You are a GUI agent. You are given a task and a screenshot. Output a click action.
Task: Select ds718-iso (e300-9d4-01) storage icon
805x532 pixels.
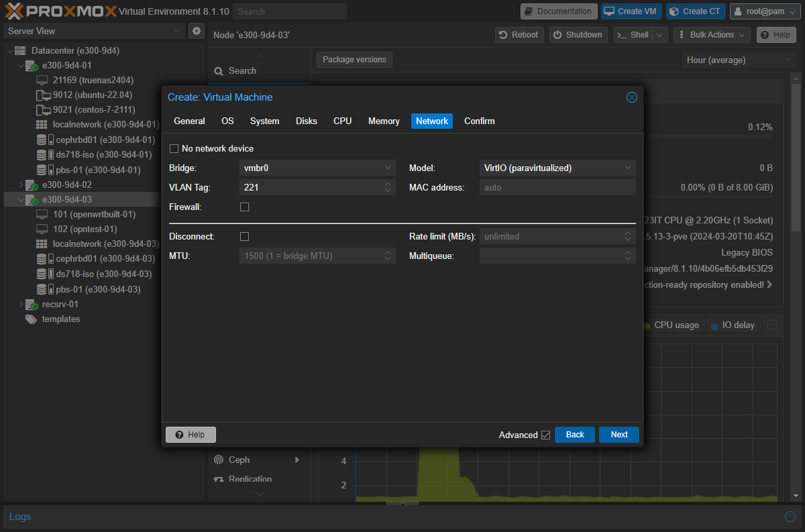tap(45, 154)
